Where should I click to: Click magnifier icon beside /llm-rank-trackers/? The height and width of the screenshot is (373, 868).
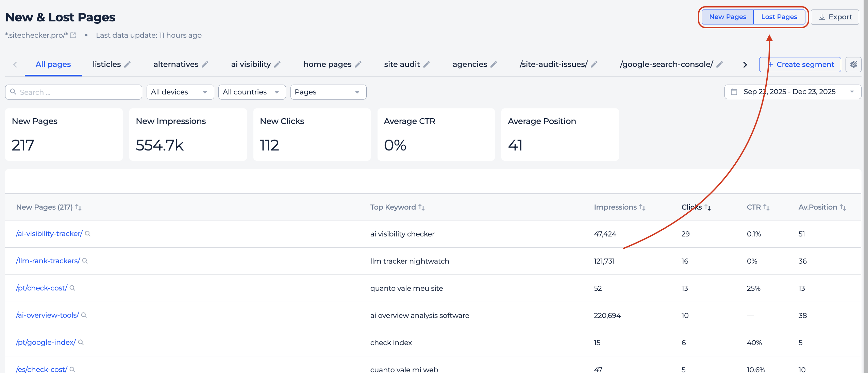[x=85, y=261]
